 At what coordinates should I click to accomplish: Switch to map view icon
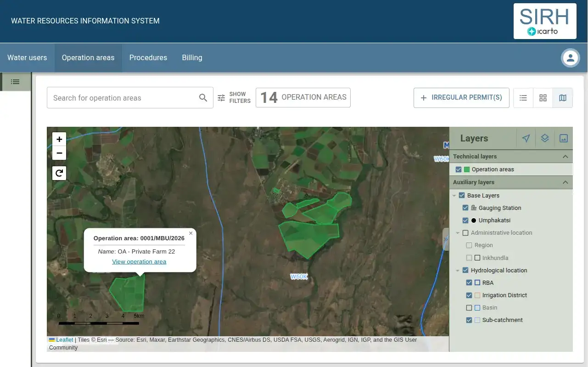click(563, 98)
